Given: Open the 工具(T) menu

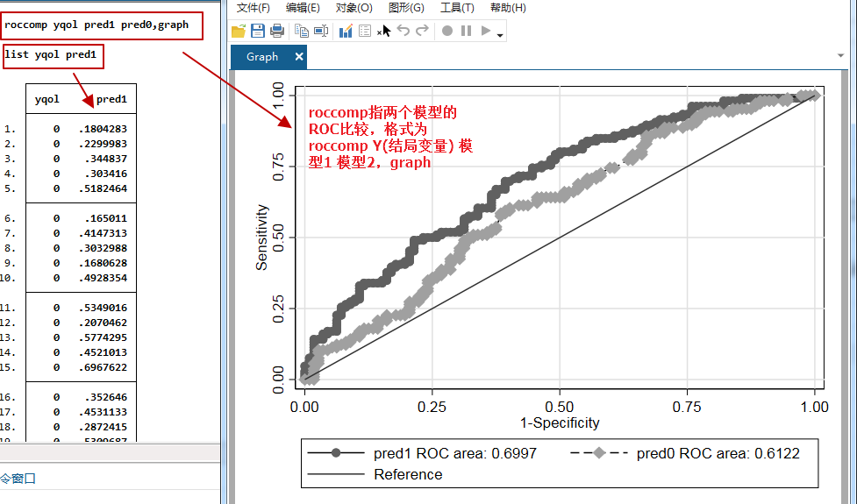Looking at the screenshot, I should (458, 8).
